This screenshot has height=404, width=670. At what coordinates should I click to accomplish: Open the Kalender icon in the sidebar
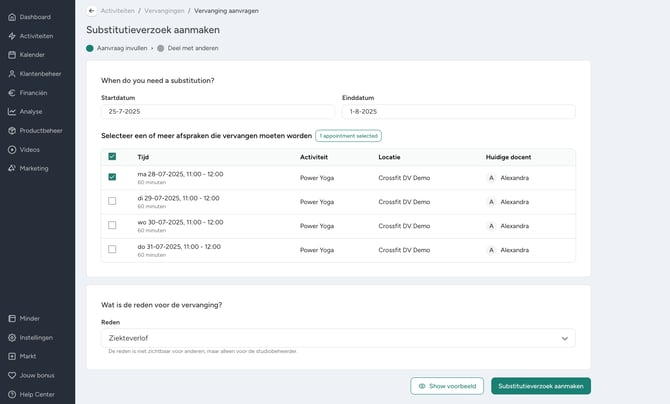pyautogui.click(x=12, y=55)
